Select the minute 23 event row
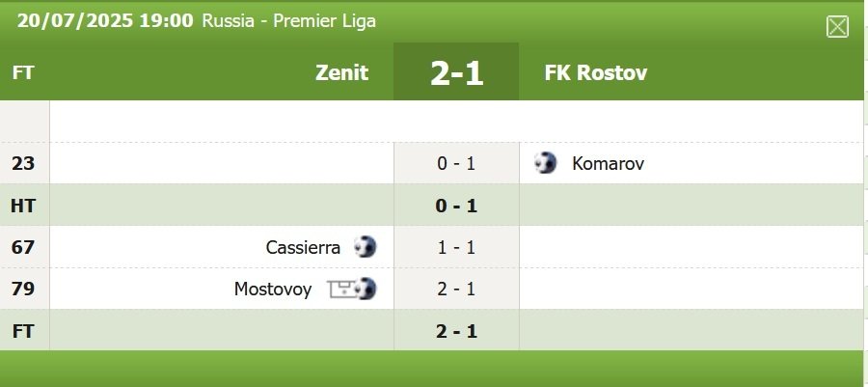This screenshot has width=868, height=387. coord(23,164)
